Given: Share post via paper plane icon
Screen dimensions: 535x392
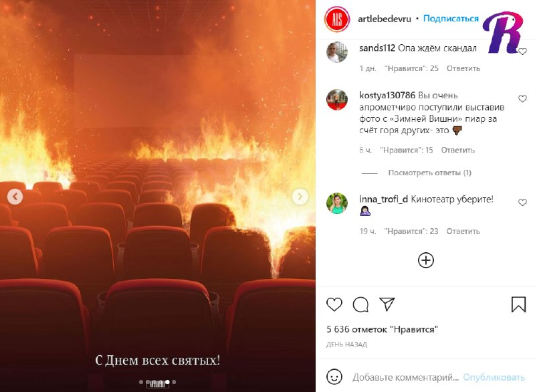Looking at the screenshot, I should pyautogui.click(x=387, y=304).
